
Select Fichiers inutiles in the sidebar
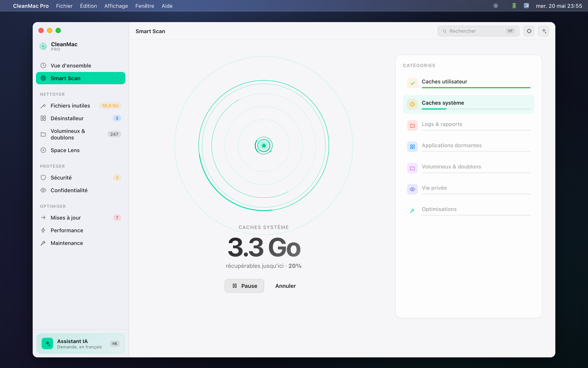(x=80, y=106)
